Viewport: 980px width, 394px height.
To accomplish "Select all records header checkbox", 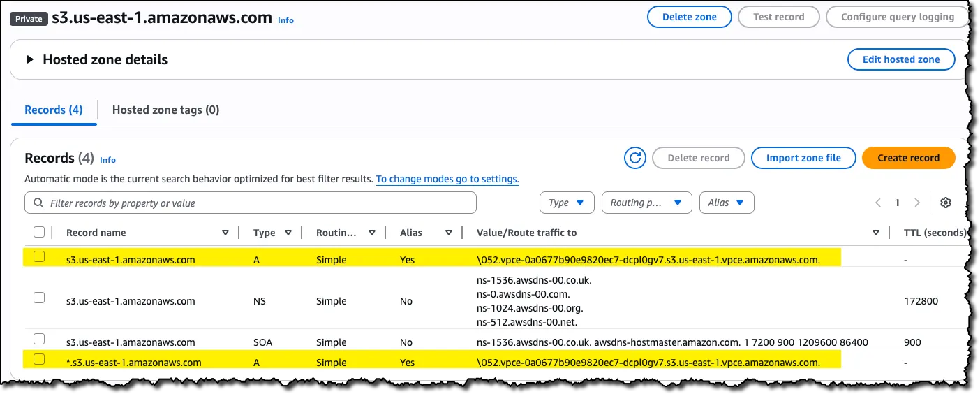I will pyautogui.click(x=39, y=232).
